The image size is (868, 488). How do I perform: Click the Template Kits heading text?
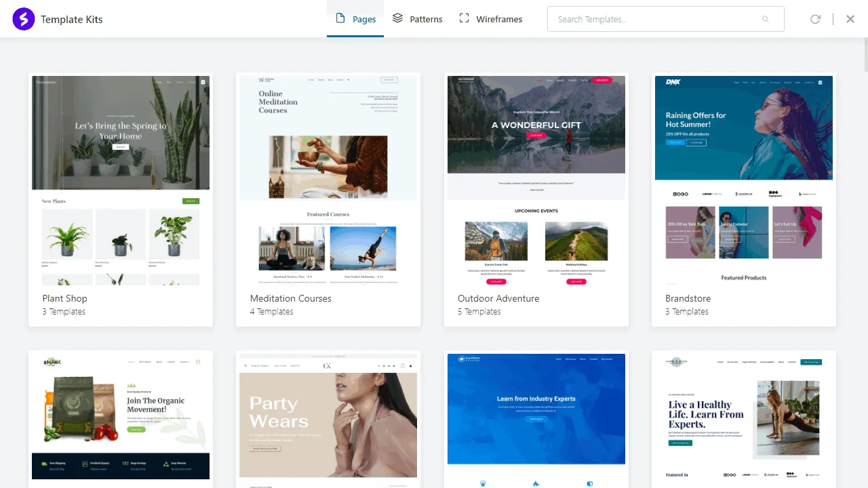tap(72, 20)
